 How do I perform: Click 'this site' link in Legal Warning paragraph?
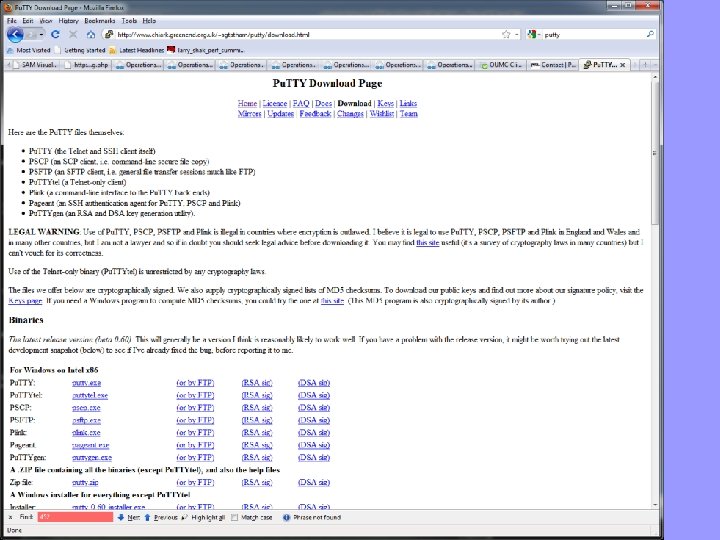coord(428,242)
